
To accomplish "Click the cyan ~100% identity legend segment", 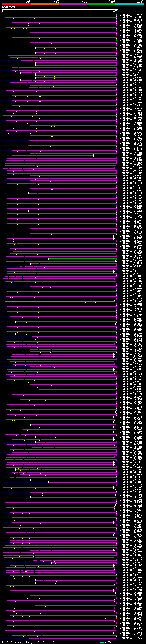I will pyautogui.click(x=130, y=4).
